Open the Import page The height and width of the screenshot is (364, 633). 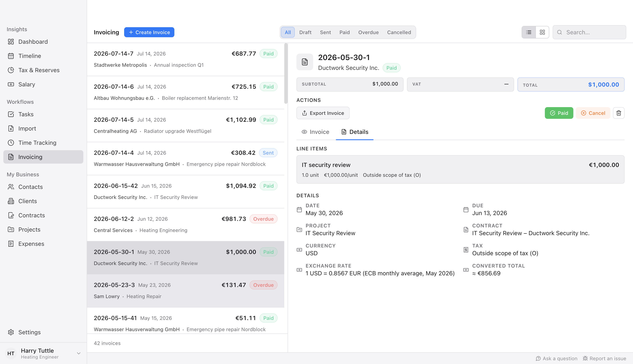(43, 128)
